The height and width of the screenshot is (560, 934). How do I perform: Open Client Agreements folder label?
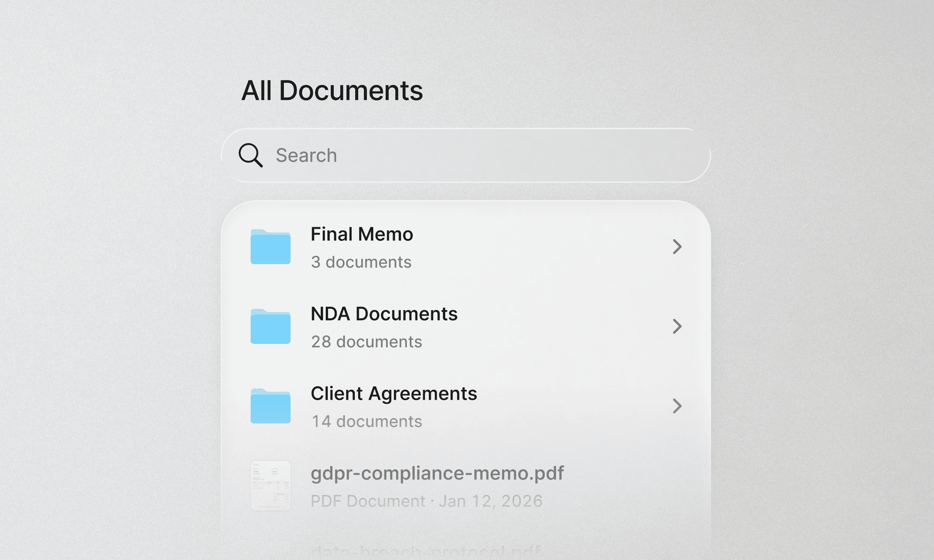click(393, 393)
